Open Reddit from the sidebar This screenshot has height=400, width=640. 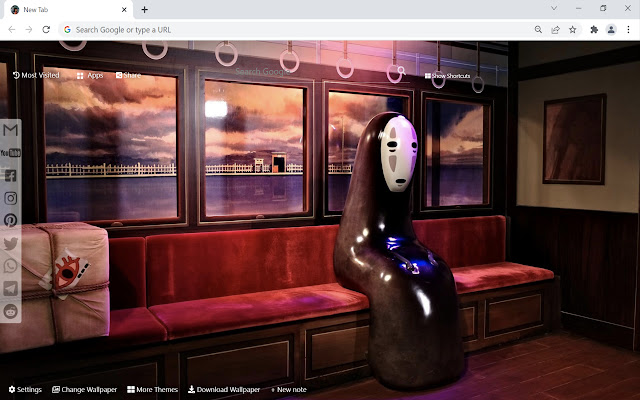10,311
